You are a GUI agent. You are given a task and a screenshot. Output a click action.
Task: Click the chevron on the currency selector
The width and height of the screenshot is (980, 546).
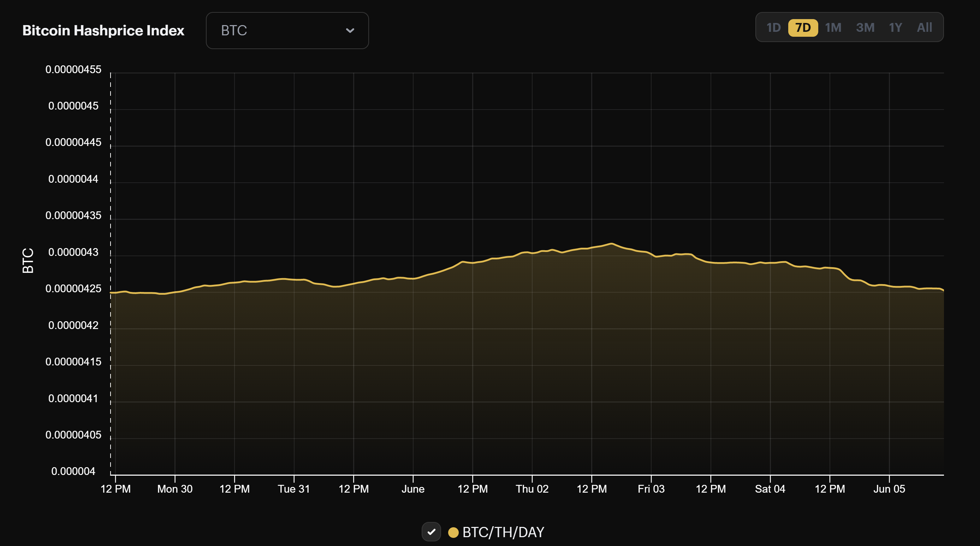point(351,30)
